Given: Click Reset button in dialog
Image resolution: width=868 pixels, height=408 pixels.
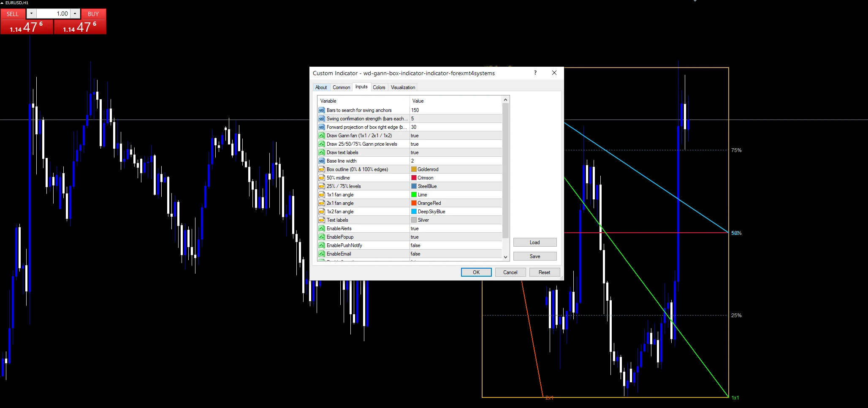Looking at the screenshot, I should click(x=544, y=272).
